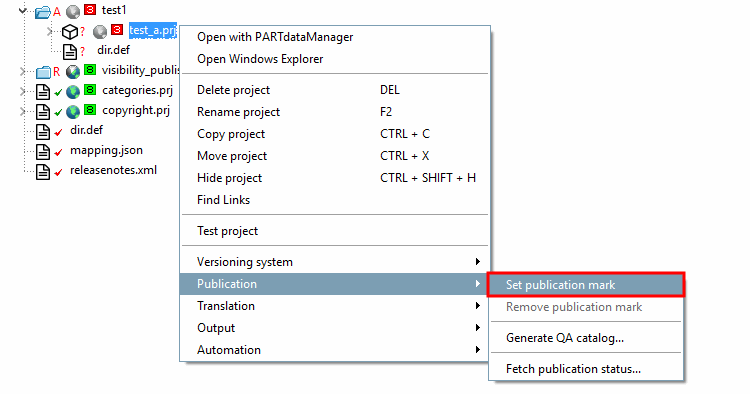Viewport: 750px width, 394px height.
Task: Click Set publication mark
Action: [586, 285]
